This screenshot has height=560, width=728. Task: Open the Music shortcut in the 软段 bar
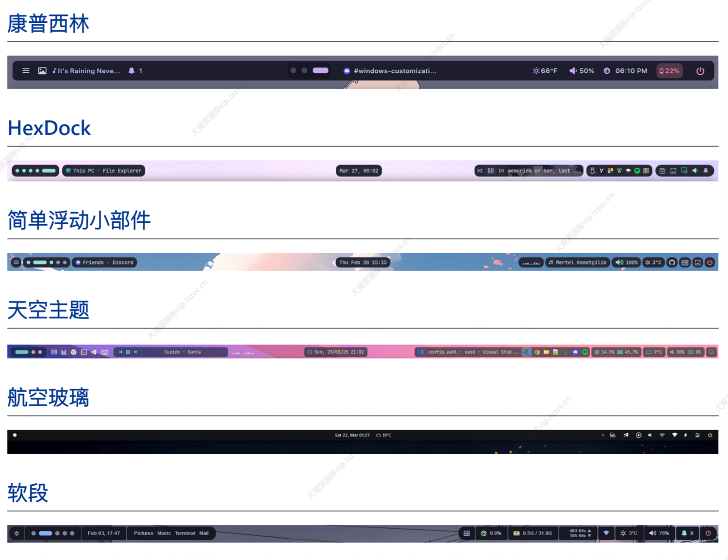coord(164,533)
